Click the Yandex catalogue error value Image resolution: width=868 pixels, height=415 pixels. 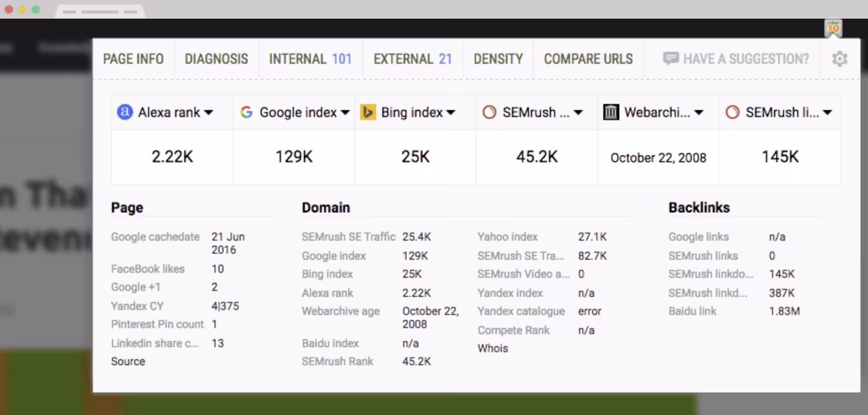[589, 311]
